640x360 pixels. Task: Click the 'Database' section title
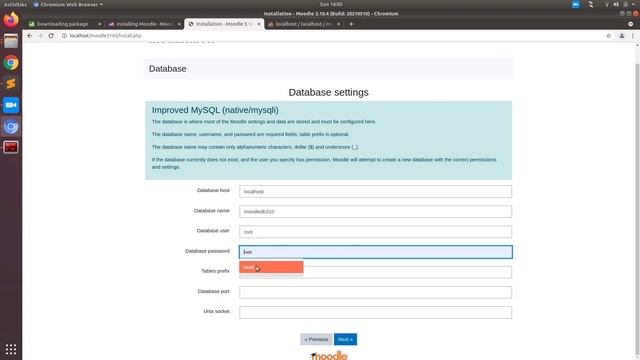[x=167, y=69]
